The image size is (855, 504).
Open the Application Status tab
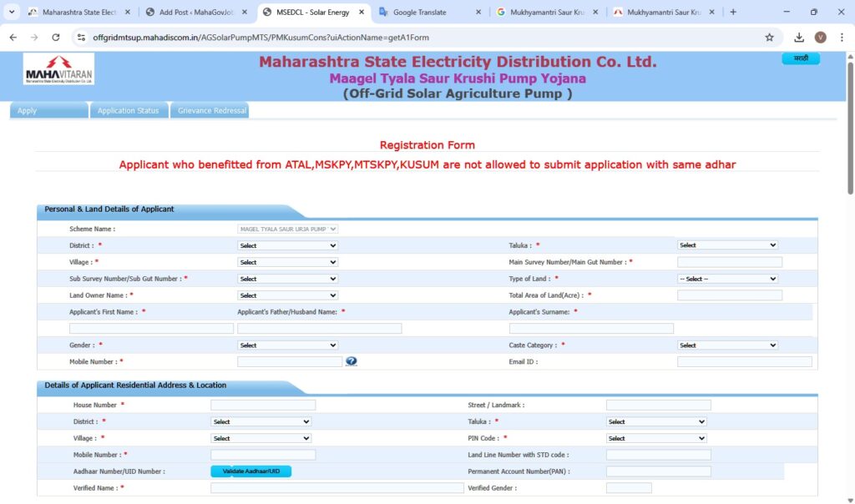pyautogui.click(x=128, y=111)
